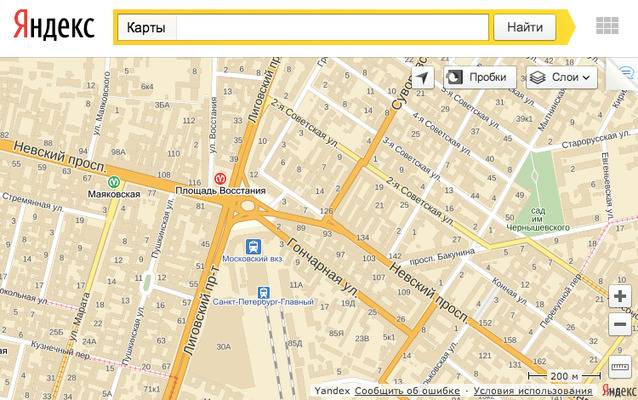This screenshot has width=638, height=400.
Task: Expand the Слои layers dropdown
Action: click(561, 77)
